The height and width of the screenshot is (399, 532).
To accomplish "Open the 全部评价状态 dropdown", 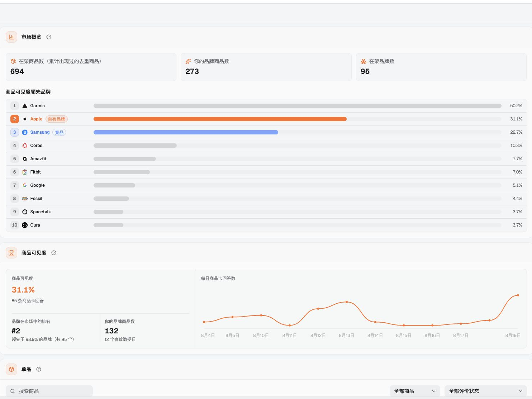I will point(486,391).
